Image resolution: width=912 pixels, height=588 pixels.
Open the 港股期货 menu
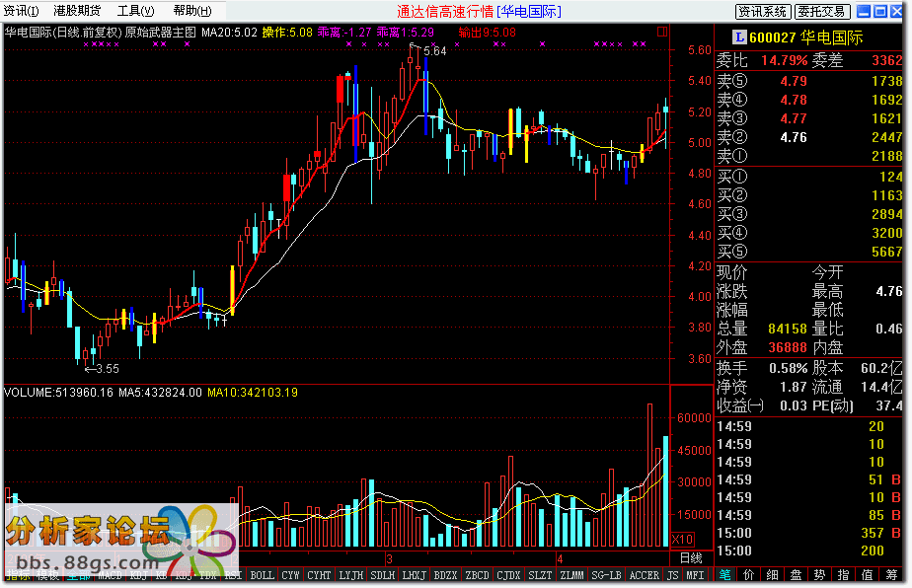[77, 11]
